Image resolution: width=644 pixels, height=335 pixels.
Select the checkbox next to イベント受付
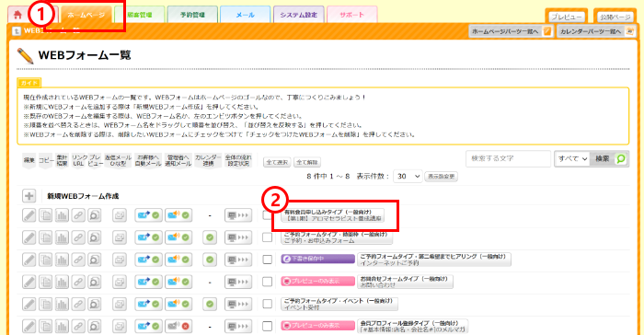268,304
